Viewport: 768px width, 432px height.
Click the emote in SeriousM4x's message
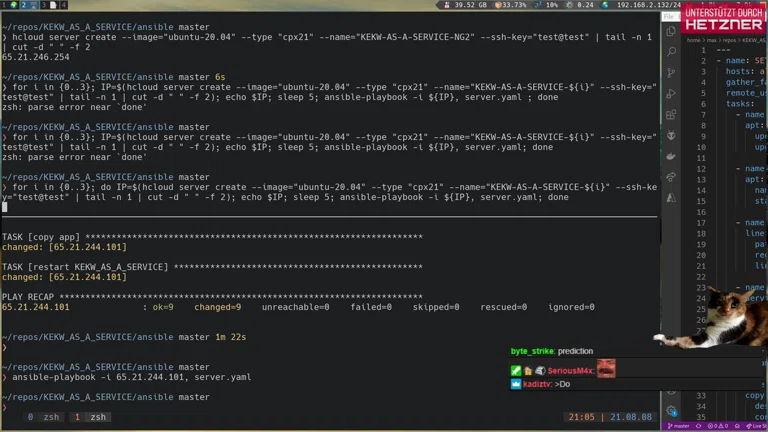[x=606, y=368]
